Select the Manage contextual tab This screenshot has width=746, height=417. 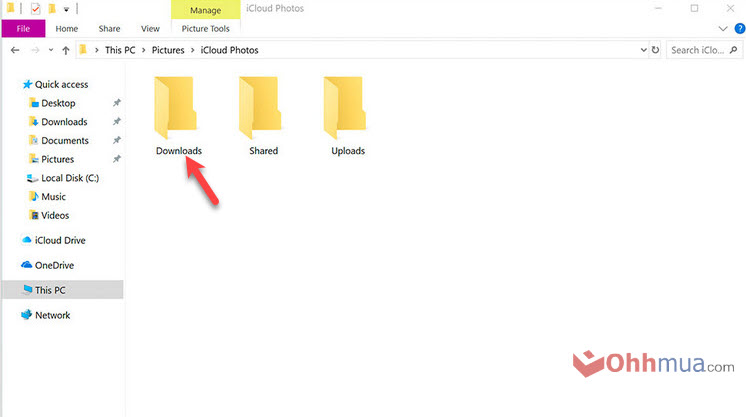pyautogui.click(x=206, y=10)
